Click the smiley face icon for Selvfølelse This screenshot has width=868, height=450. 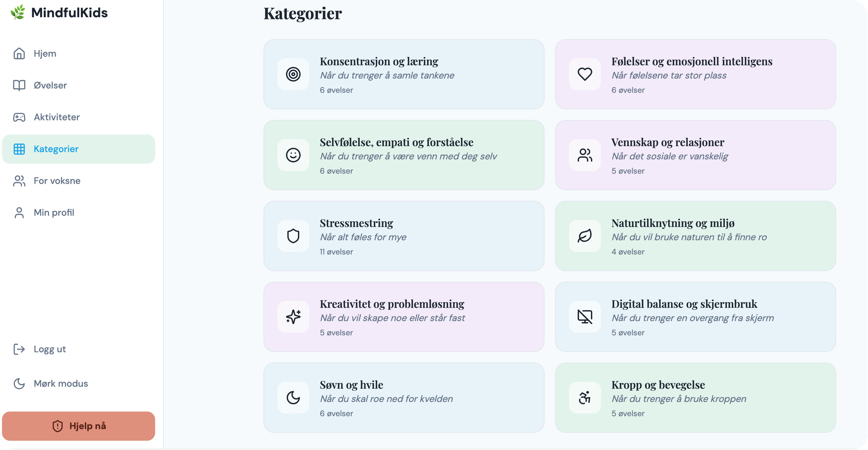(293, 155)
